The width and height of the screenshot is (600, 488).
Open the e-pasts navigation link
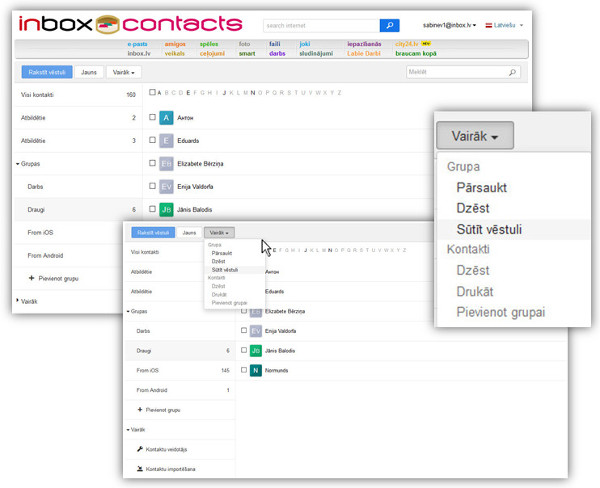[x=137, y=44]
